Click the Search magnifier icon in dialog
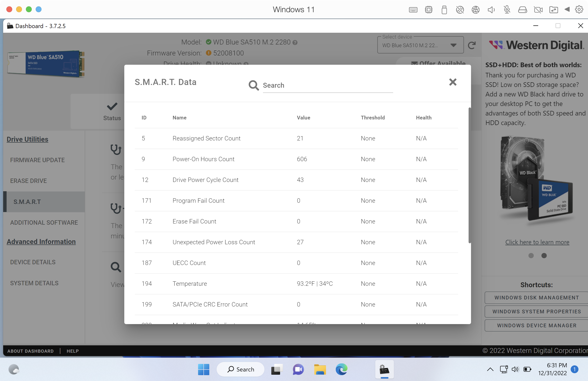 [x=253, y=85]
